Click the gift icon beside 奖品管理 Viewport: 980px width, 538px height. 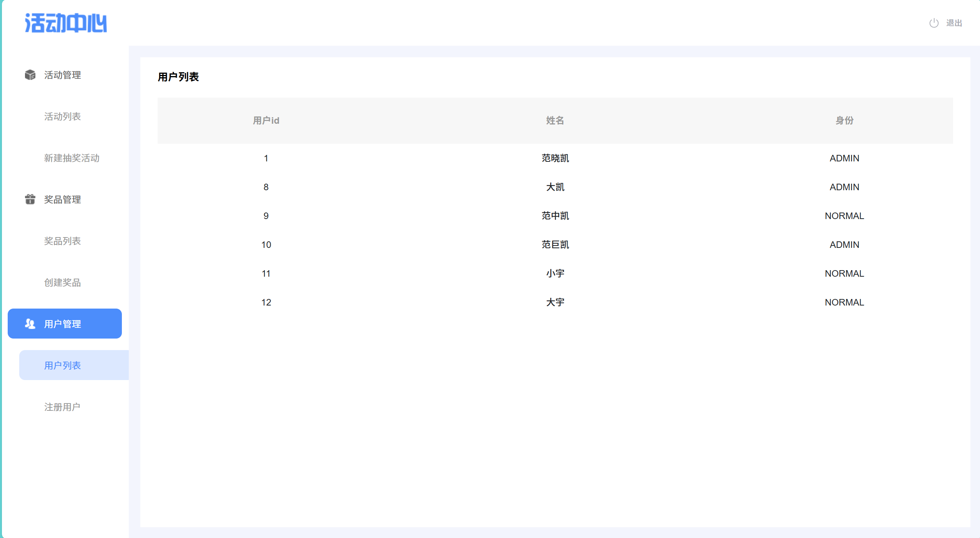(30, 199)
